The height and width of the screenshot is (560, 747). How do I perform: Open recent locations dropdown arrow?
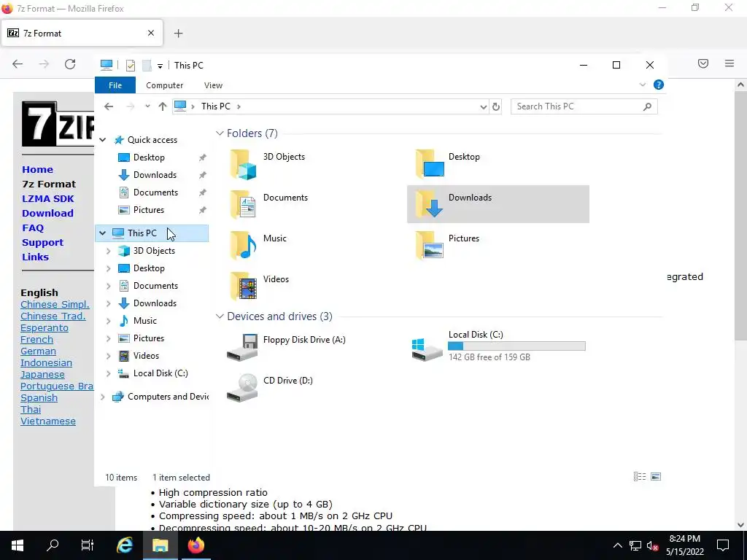click(x=147, y=106)
